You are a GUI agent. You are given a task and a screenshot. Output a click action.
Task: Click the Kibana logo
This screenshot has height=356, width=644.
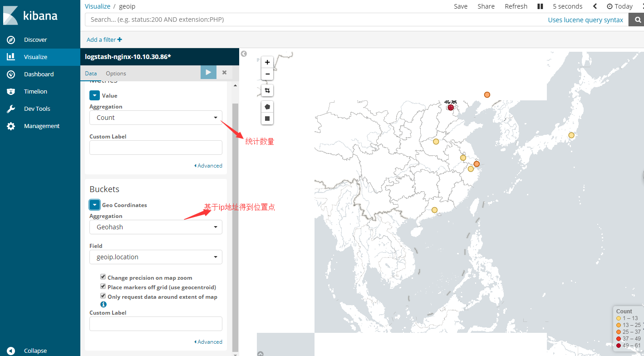click(x=30, y=15)
